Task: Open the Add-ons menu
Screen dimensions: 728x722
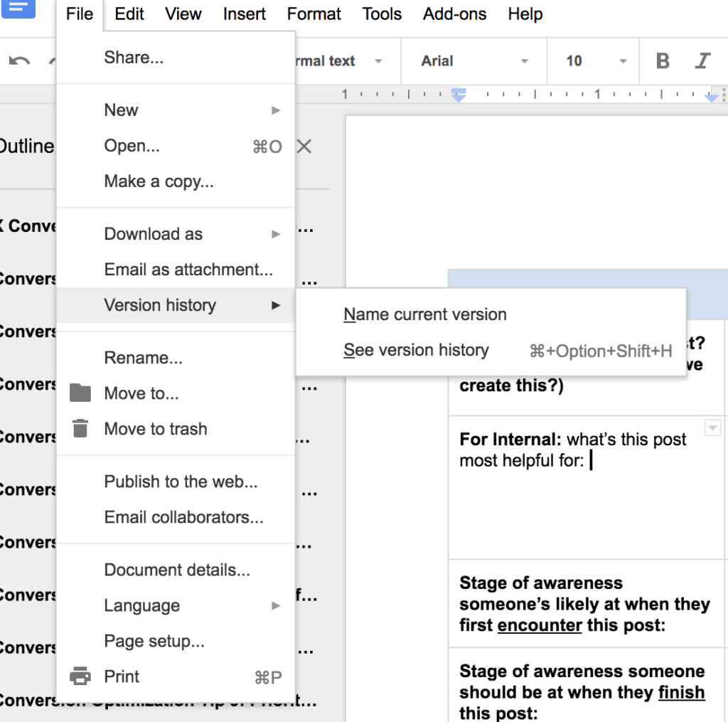Action: click(x=454, y=14)
